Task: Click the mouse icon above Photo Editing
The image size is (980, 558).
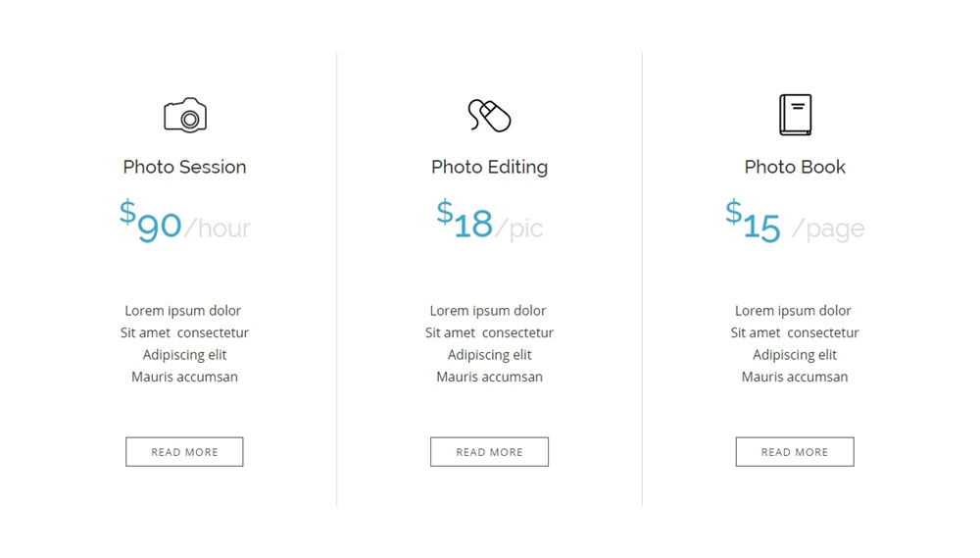Action: coord(489,115)
